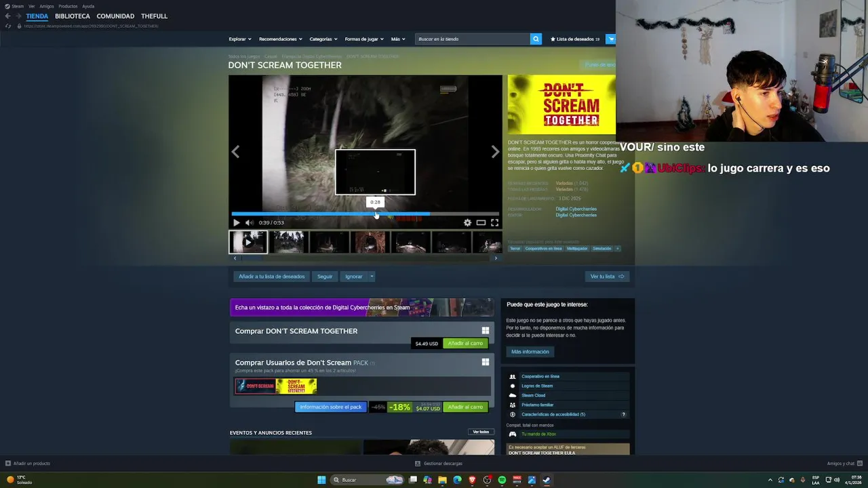Click the Buscar en la tienda field
This screenshot has width=868, height=488.
[473, 39]
